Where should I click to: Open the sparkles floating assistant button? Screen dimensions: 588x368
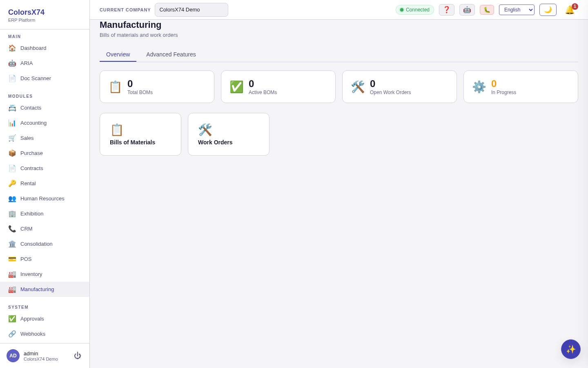(x=571, y=349)
